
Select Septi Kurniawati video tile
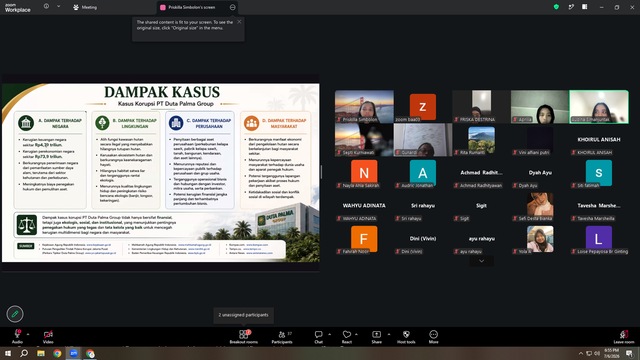[x=364, y=140]
